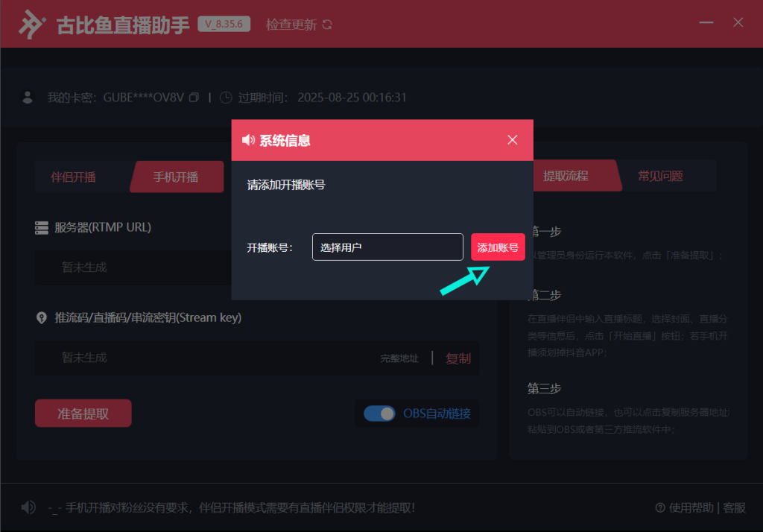The image size is (763, 532).
Task: Open the 常见问题 tab
Action: [660, 177]
